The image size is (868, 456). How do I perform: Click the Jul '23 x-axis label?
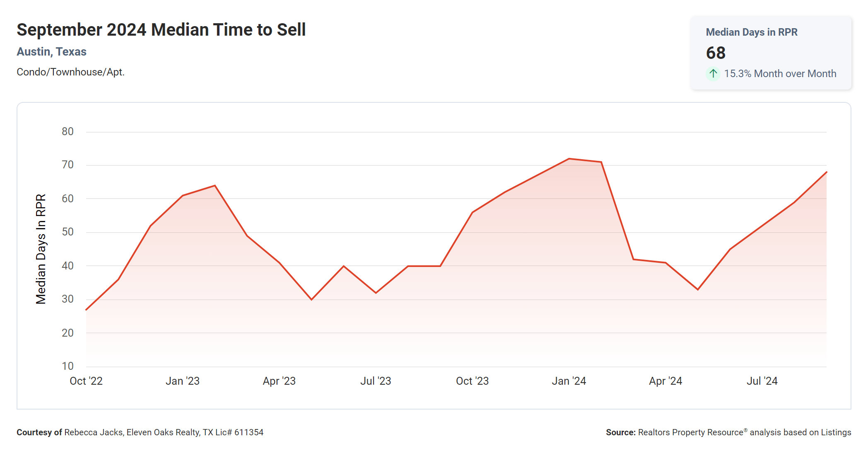pos(376,381)
